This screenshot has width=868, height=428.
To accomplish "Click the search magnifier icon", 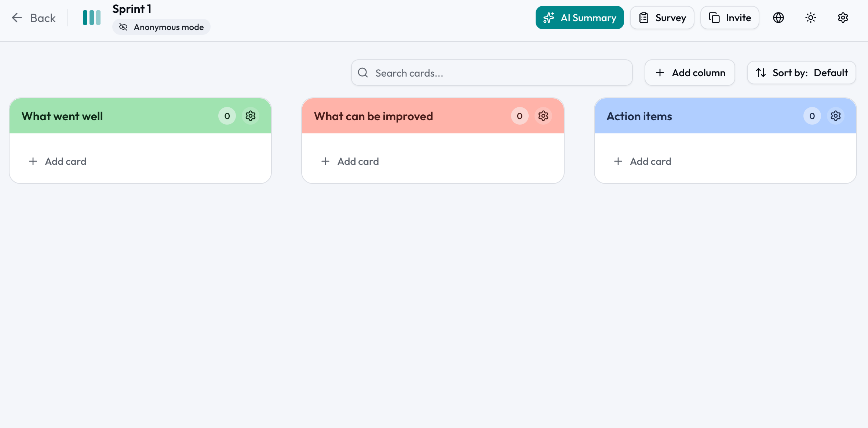I will coord(363,73).
